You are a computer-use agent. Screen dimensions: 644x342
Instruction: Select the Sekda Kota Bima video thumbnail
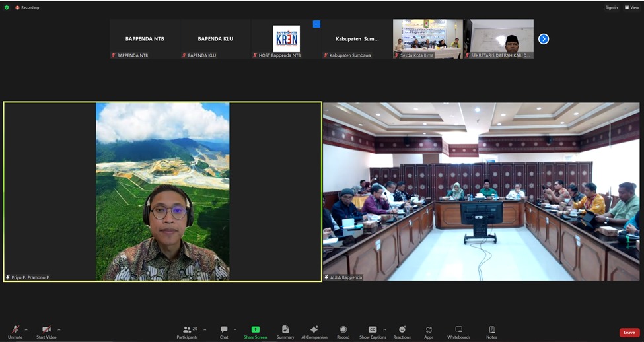pos(427,38)
